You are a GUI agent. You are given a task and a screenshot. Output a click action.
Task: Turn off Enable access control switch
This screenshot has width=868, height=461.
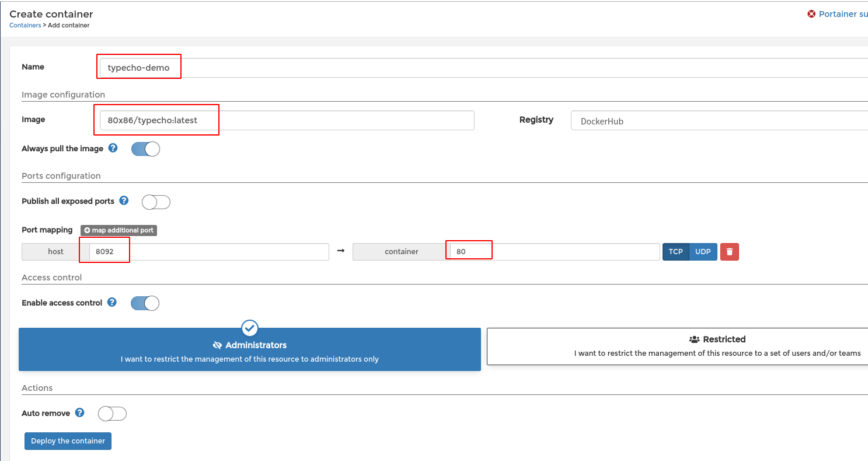click(145, 303)
